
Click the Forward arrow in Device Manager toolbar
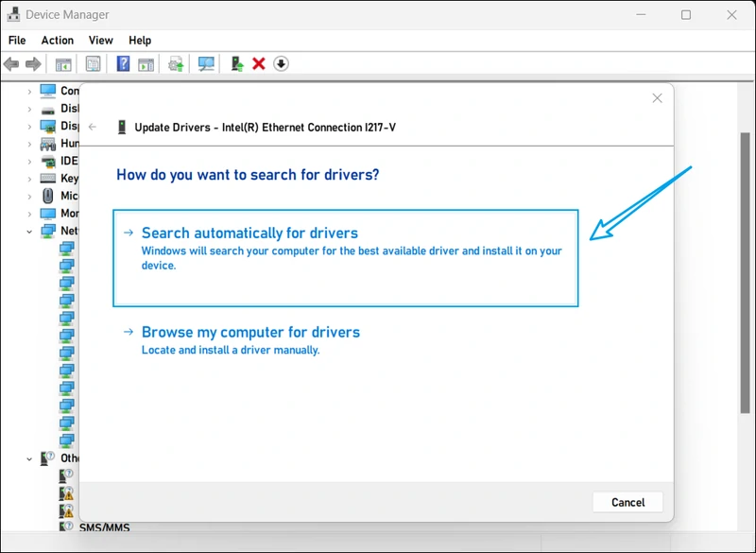click(33, 63)
